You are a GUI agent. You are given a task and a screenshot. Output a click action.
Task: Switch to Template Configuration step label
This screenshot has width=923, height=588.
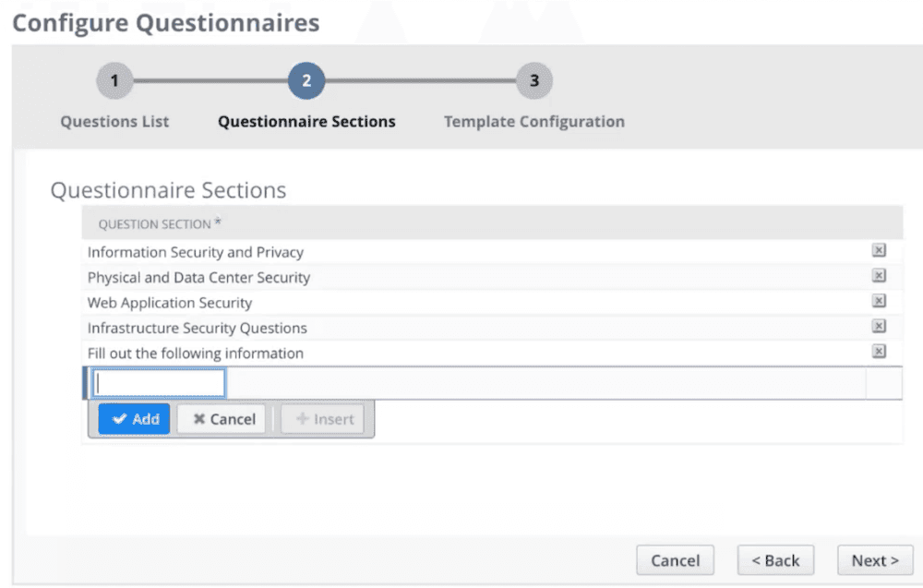click(533, 122)
